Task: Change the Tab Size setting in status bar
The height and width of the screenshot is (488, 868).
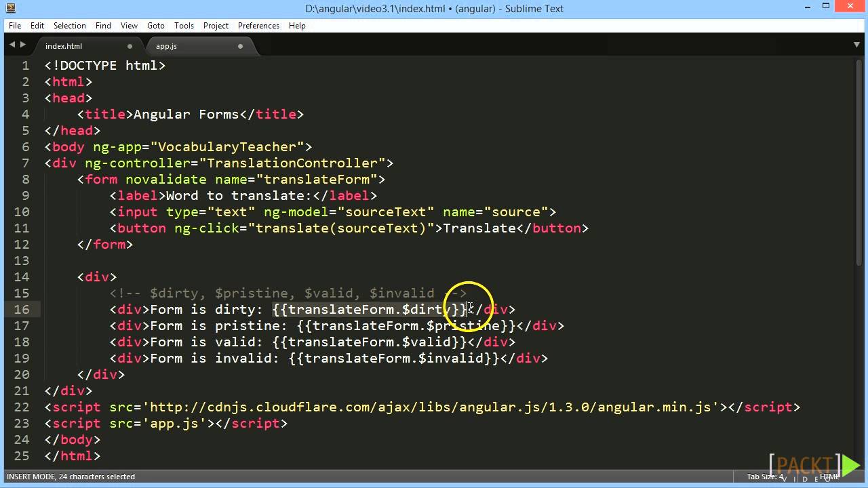Action: (765, 476)
